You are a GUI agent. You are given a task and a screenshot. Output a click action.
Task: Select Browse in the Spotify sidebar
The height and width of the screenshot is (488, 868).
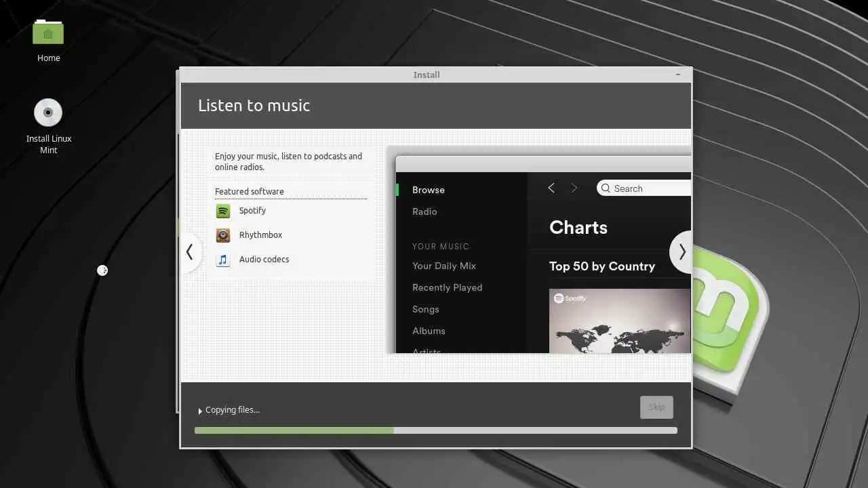point(429,190)
